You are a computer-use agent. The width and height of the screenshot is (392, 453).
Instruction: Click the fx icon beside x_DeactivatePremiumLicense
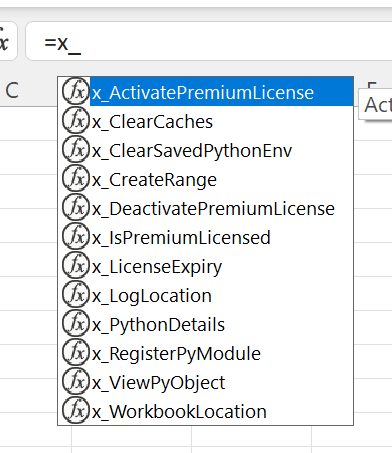click(76, 208)
